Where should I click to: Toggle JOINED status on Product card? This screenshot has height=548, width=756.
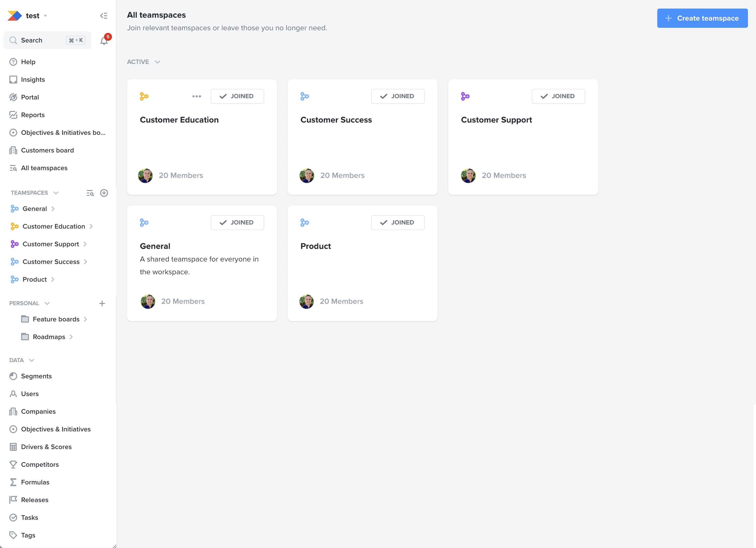[398, 223]
